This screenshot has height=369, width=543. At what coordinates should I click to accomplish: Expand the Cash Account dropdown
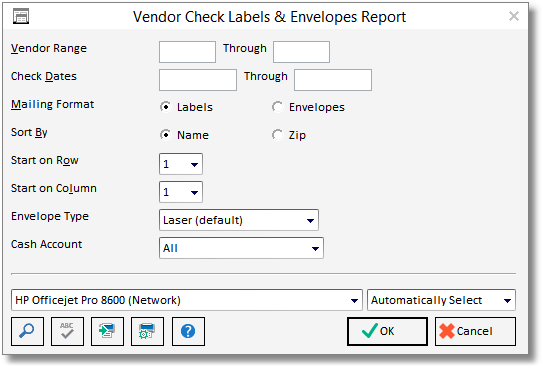click(241, 248)
